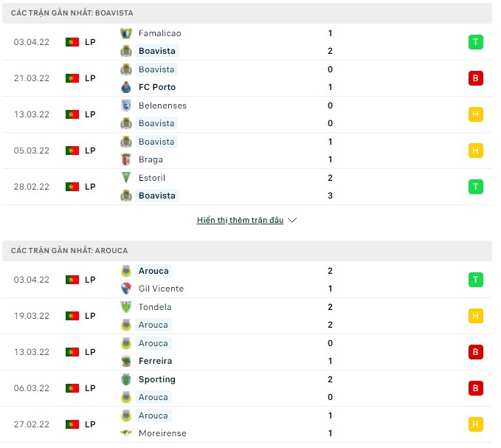Click the red B badge for FC Porto match
The image size is (501, 448).
pos(476,78)
